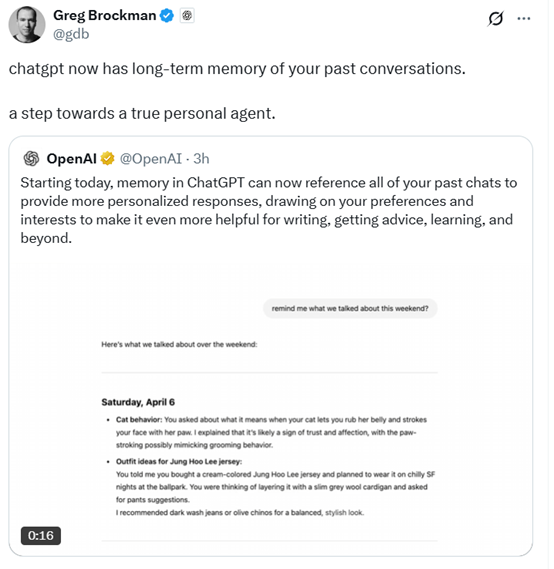Screen dimensions: 554x569
Task: Click the 3h timestamp of the quoted post
Action: point(201,159)
